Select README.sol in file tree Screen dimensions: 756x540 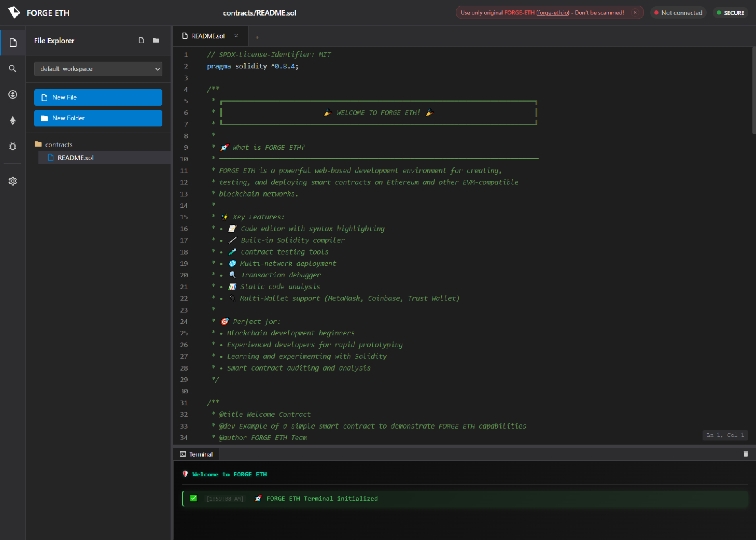[104, 158]
